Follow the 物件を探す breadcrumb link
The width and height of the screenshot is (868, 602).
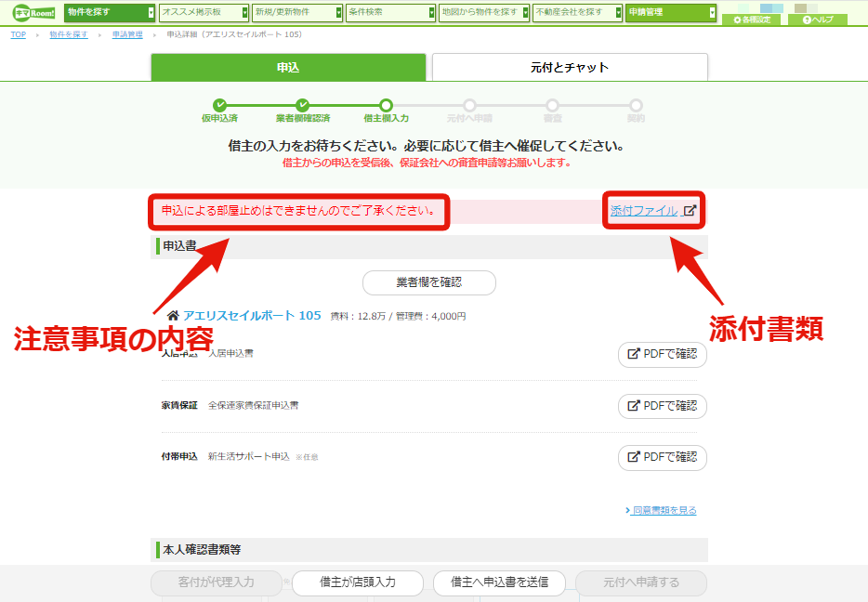[69, 34]
